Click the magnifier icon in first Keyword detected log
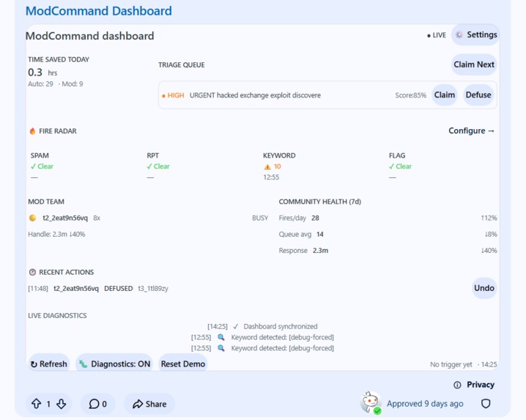The width and height of the screenshot is (526, 420). click(221, 337)
